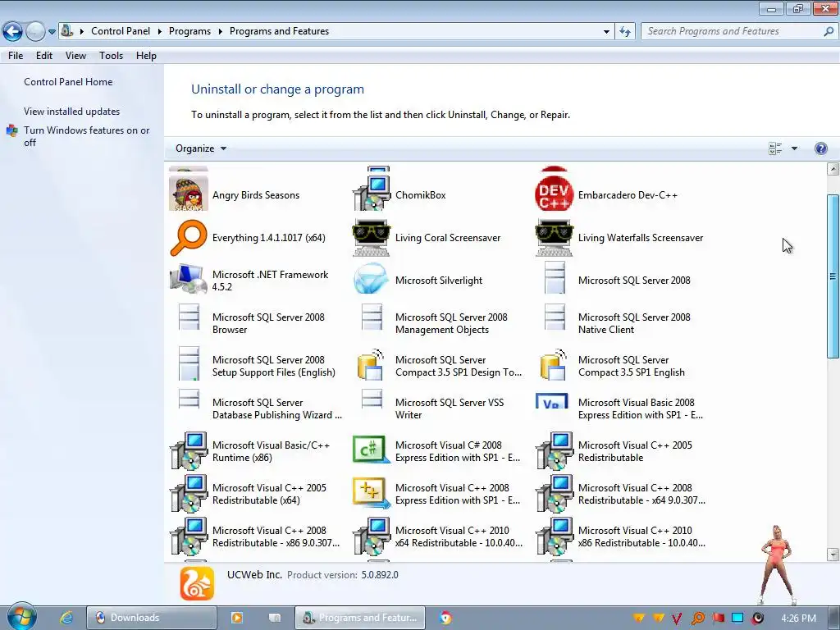Select Visual C++ 2008 Redistributable x86 entry
This screenshot has height=630, width=840.
[255, 536]
